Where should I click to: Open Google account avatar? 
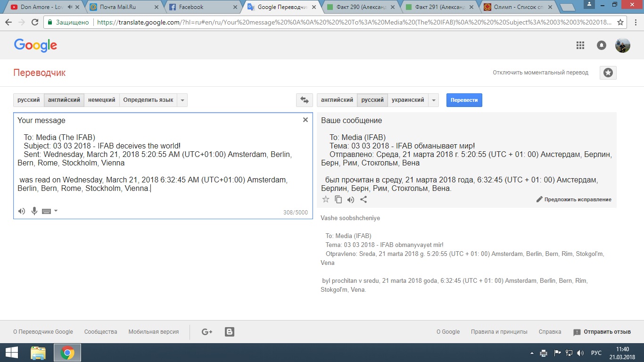click(623, 45)
